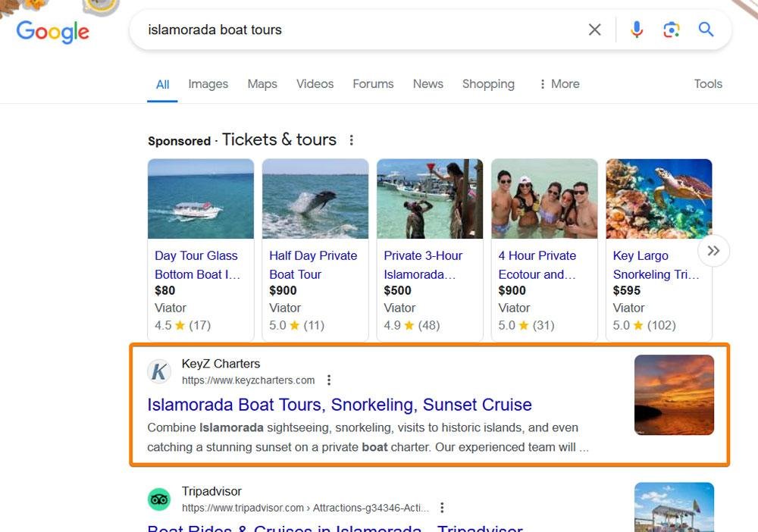The image size is (758, 532).
Task: Switch to the Images tab
Action: click(x=208, y=84)
